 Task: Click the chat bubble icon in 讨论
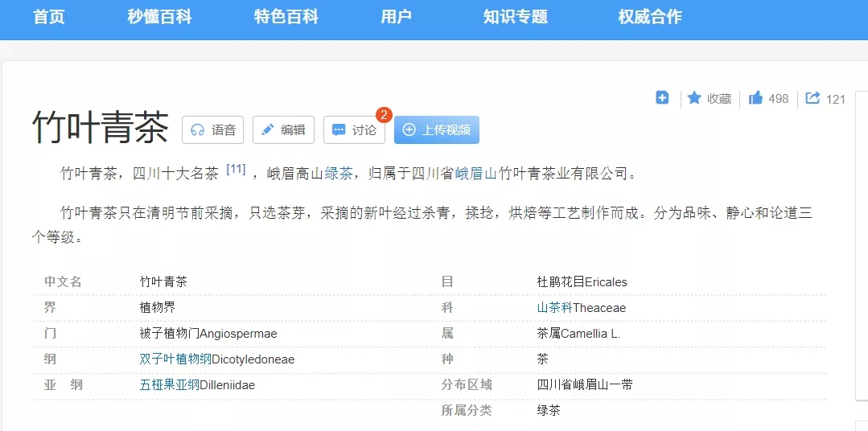[x=339, y=130]
